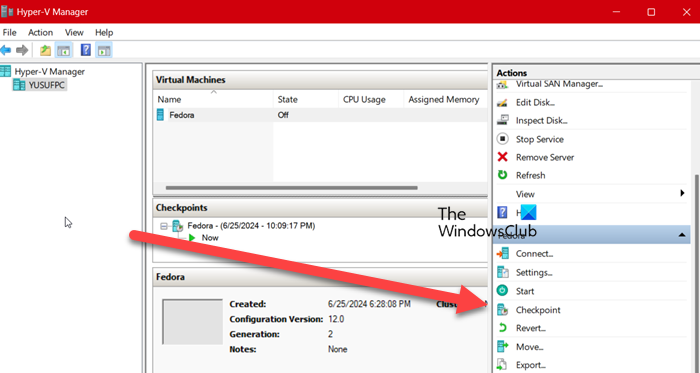
Task: Click the Notes value 'None'
Action: (338, 349)
